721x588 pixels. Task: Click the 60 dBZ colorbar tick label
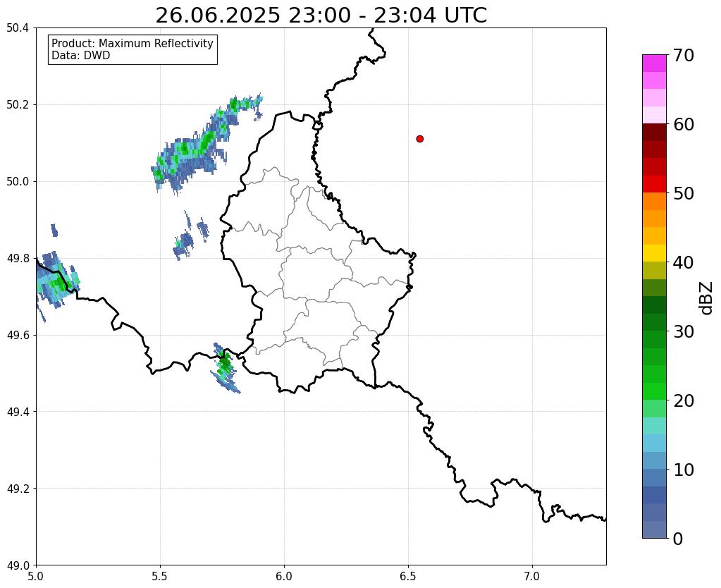[684, 124]
